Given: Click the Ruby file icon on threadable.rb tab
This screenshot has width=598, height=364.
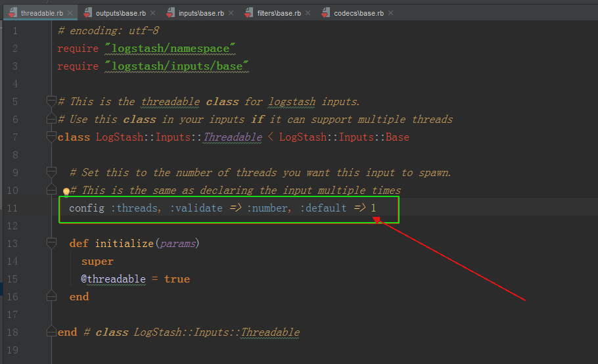Looking at the screenshot, I should click(x=12, y=13).
